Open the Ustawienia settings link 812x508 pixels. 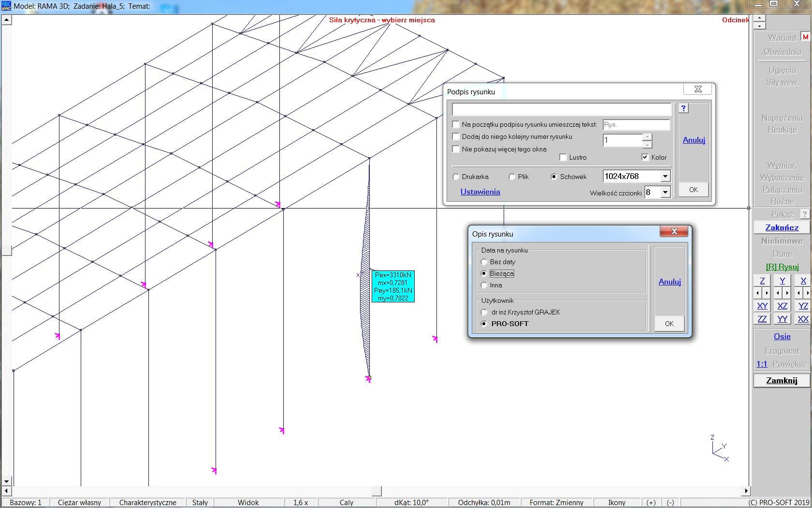pos(480,192)
